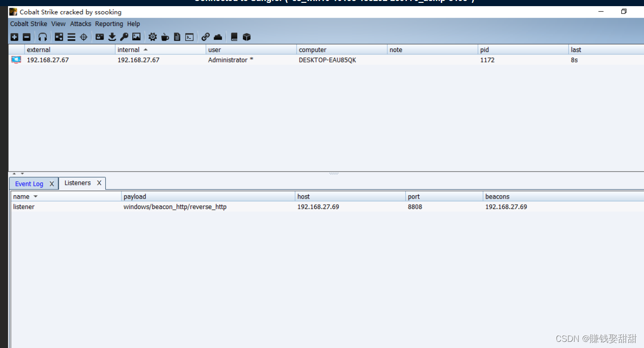The width and height of the screenshot is (644, 348).
Task: Switch to the Session Table list icon
Action: coord(71,37)
